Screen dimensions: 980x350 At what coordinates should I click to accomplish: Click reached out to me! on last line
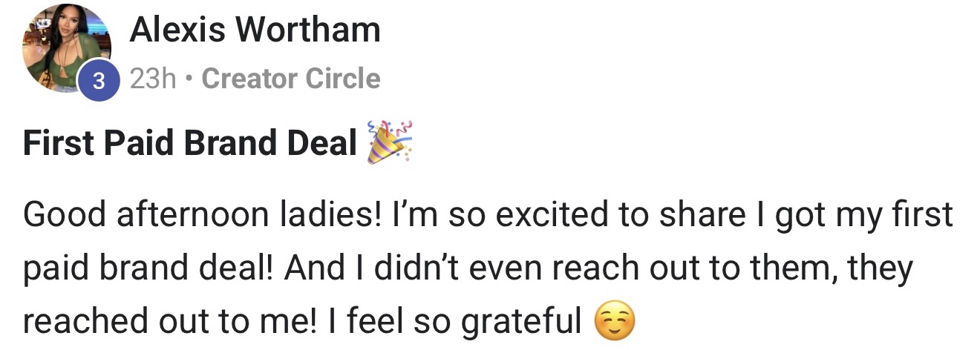163,322
